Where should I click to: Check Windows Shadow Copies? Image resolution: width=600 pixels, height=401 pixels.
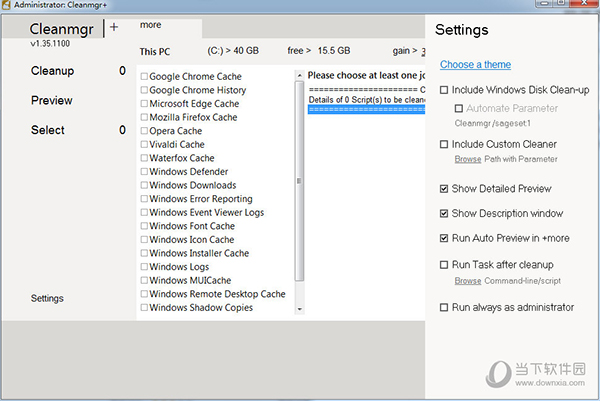tap(144, 307)
